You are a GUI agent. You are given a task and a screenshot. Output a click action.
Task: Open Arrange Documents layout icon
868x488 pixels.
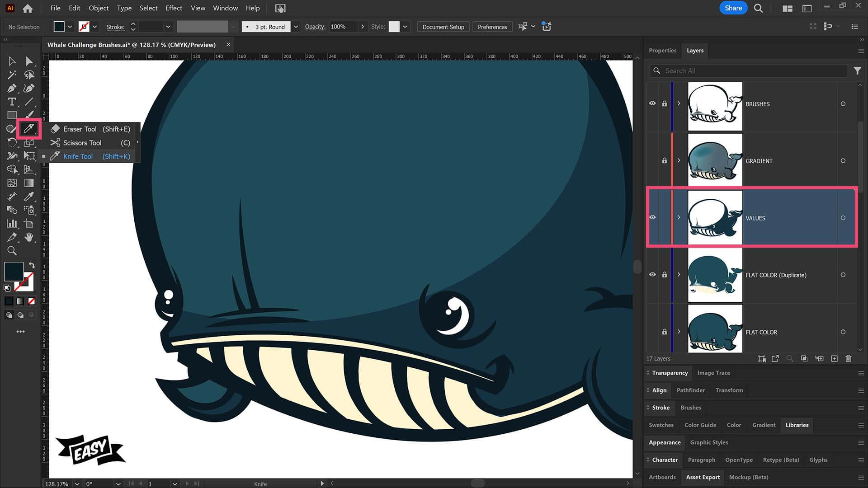788,8
